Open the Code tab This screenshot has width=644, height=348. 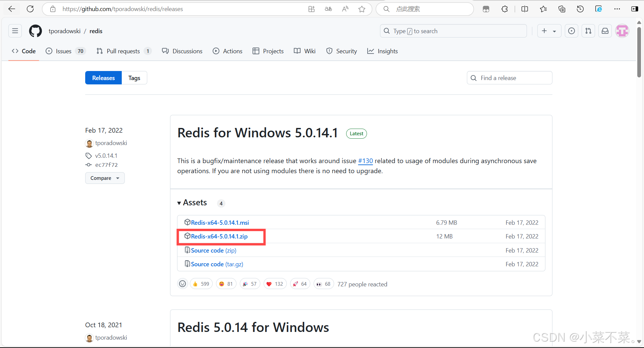point(24,51)
